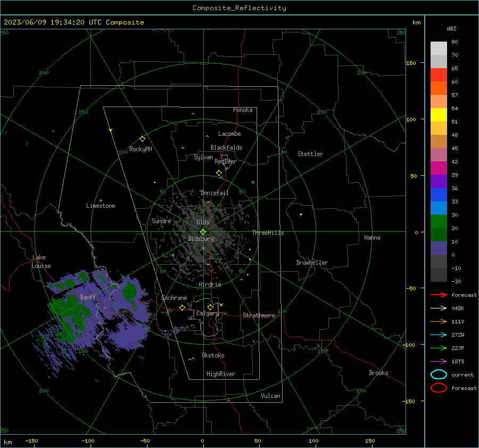Click the Blackfalds label
479x448 pixels.
pos(226,148)
